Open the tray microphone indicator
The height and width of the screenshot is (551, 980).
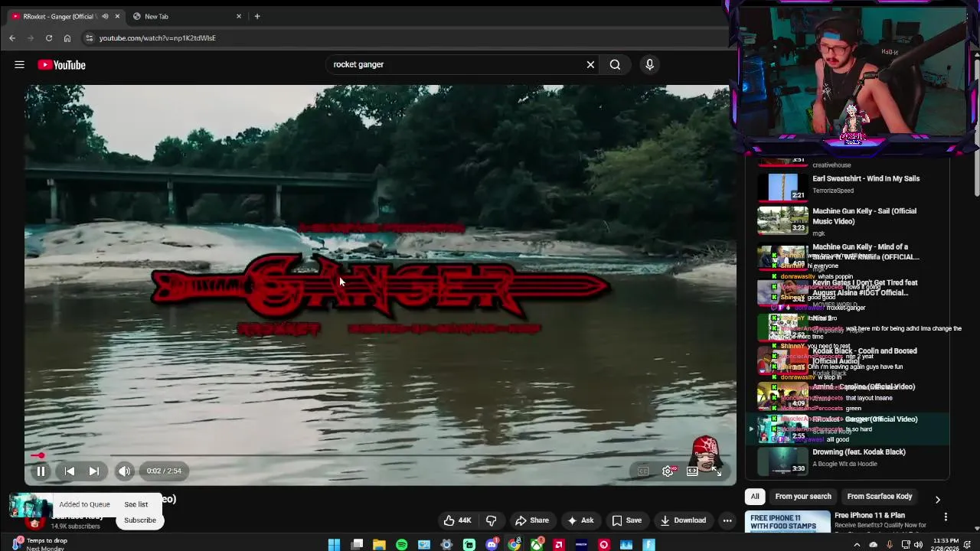[890, 545]
